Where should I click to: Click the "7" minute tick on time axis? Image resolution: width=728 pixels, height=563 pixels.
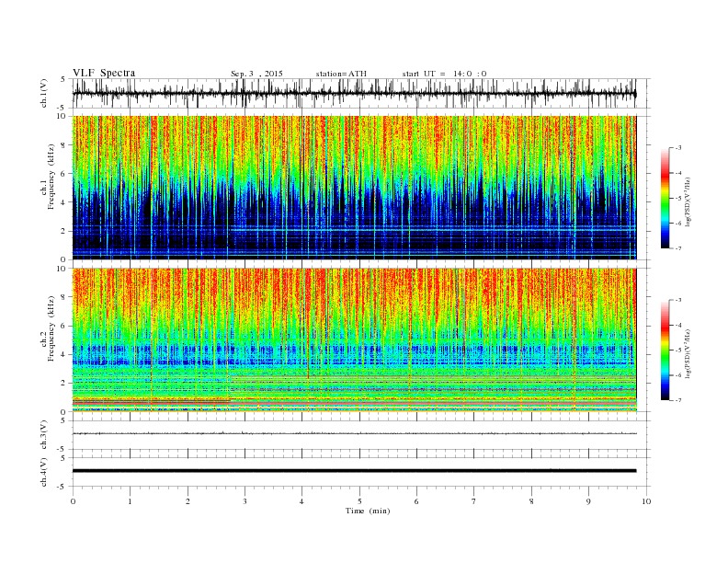(x=474, y=501)
